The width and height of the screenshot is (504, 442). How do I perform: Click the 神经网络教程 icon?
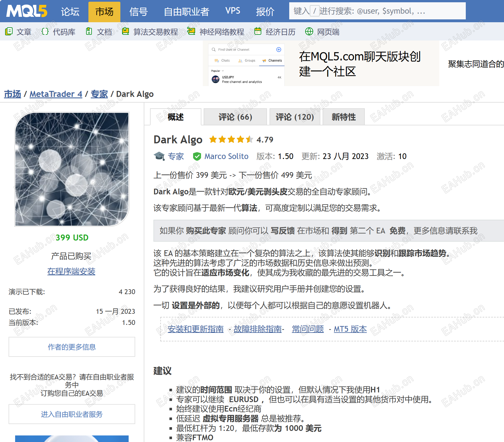pos(191,31)
